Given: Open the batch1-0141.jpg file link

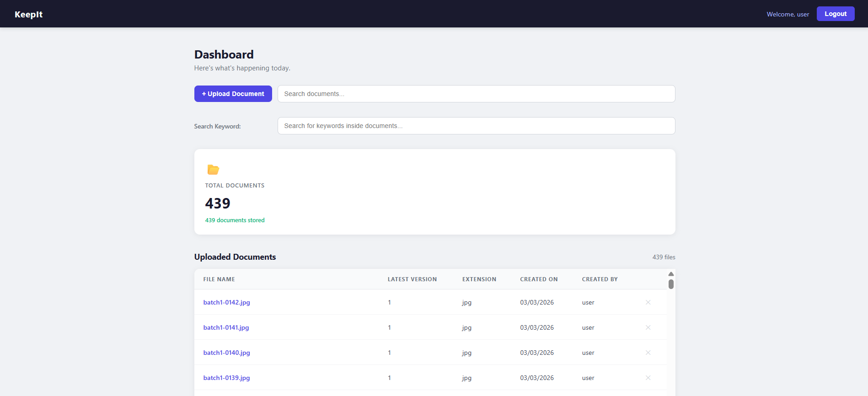Looking at the screenshot, I should (226, 327).
